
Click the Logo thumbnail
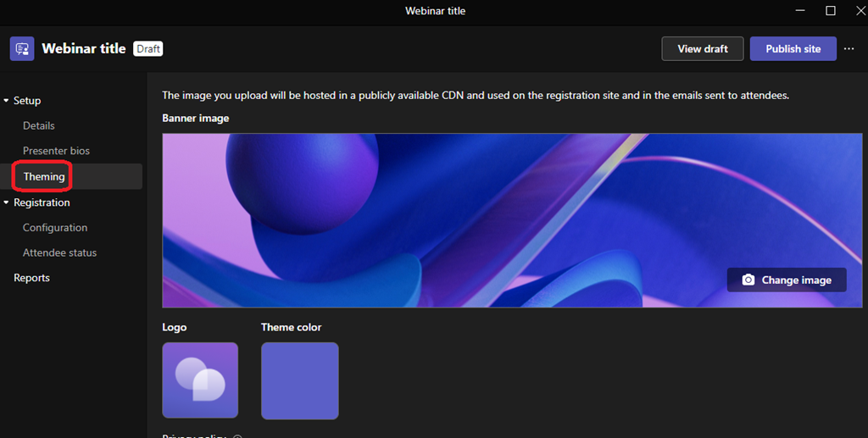coord(200,380)
